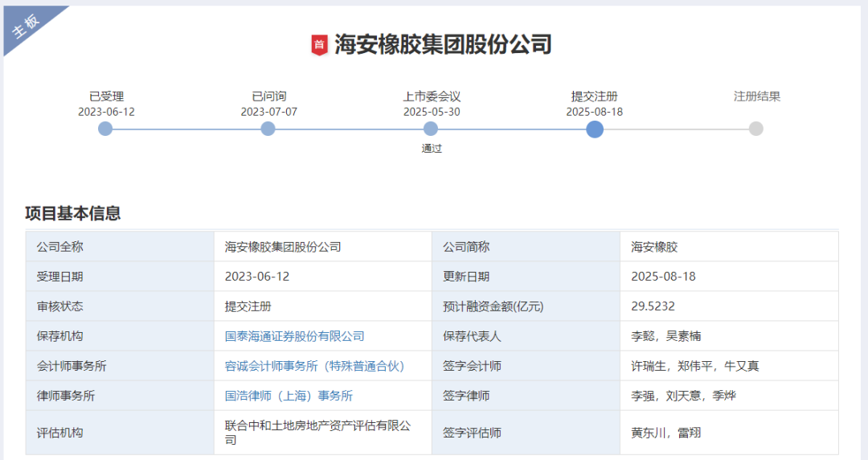Click the 上市委会议 stage label
Screen dimensions: 868x460
[432, 97]
